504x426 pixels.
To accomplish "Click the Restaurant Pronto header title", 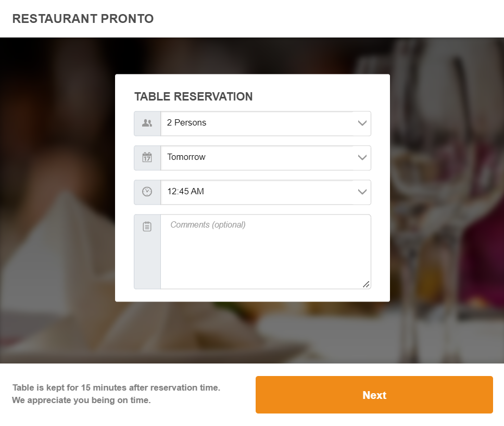I will (x=83, y=19).
